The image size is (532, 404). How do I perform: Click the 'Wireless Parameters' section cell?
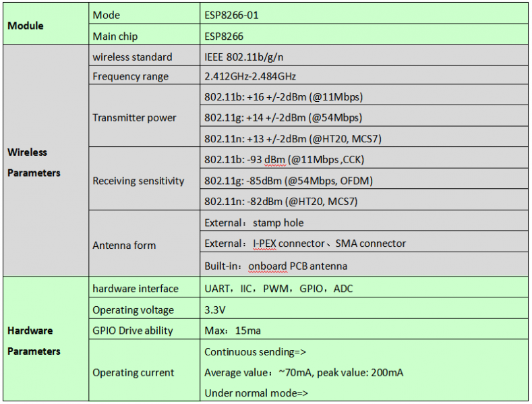(x=46, y=161)
